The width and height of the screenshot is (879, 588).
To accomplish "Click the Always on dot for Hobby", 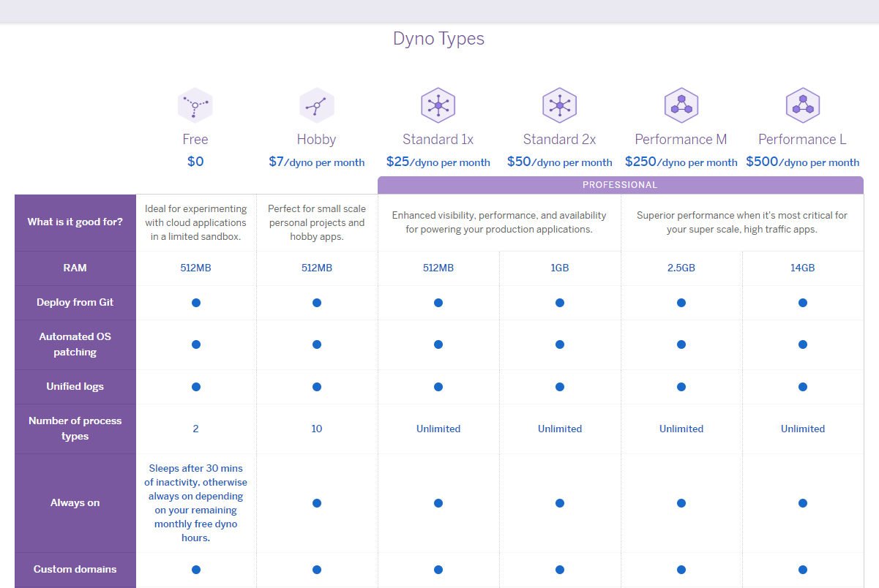I will [317, 503].
